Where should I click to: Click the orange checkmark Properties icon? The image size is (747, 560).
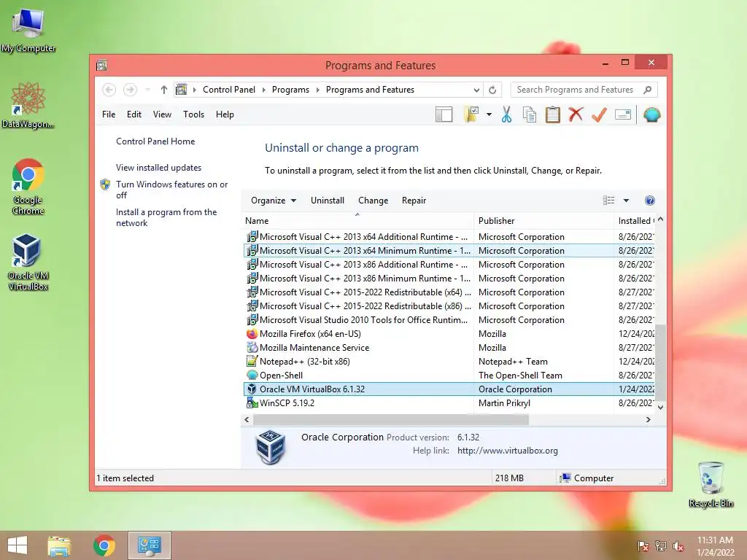tap(599, 114)
